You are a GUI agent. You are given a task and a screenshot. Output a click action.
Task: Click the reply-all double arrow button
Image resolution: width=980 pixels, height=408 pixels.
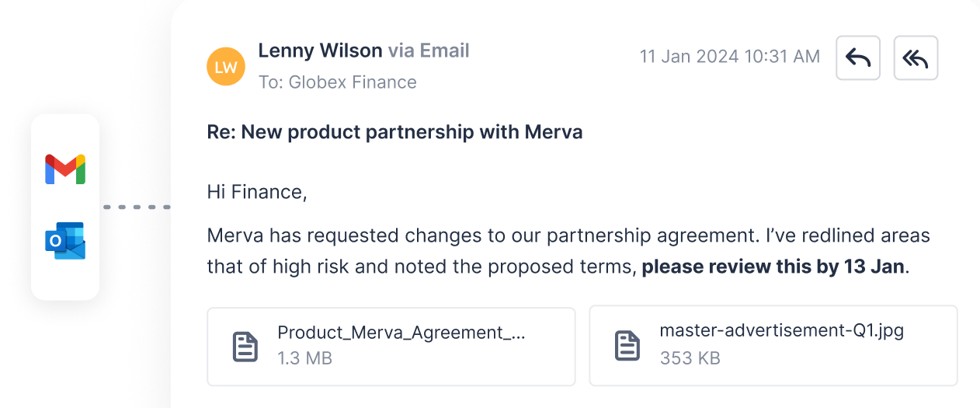[x=916, y=58]
